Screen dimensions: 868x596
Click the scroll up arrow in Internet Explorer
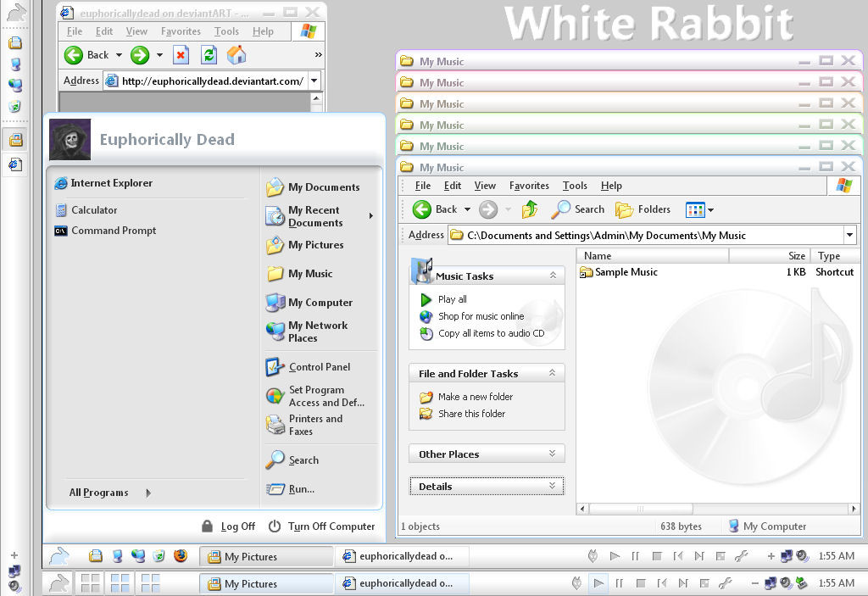[x=316, y=98]
